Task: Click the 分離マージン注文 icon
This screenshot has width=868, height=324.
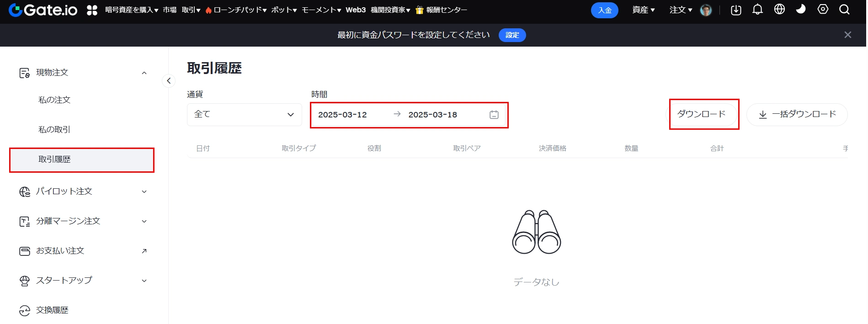Action: [x=24, y=221]
